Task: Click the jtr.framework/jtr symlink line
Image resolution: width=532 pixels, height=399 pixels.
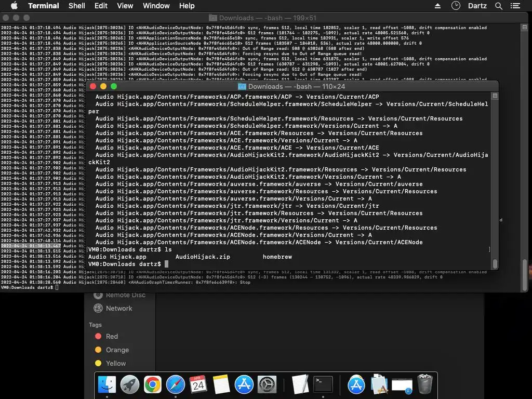Action: click(x=237, y=206)
